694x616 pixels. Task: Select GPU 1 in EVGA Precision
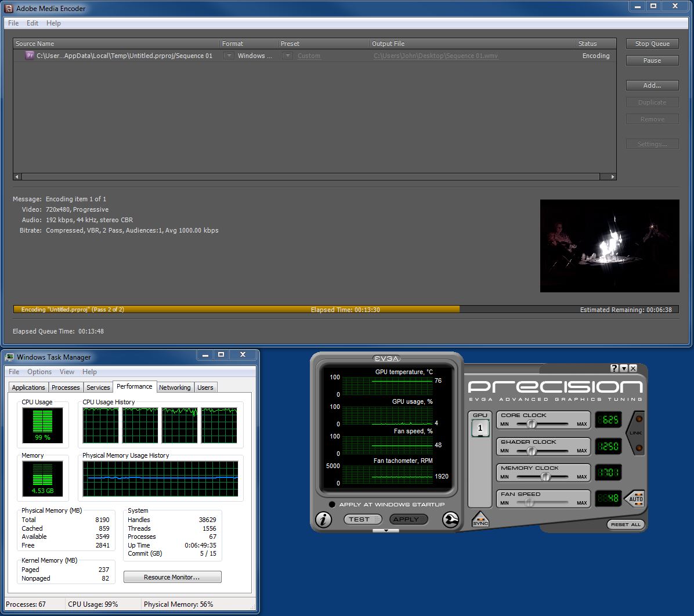[x=480, y=428]
